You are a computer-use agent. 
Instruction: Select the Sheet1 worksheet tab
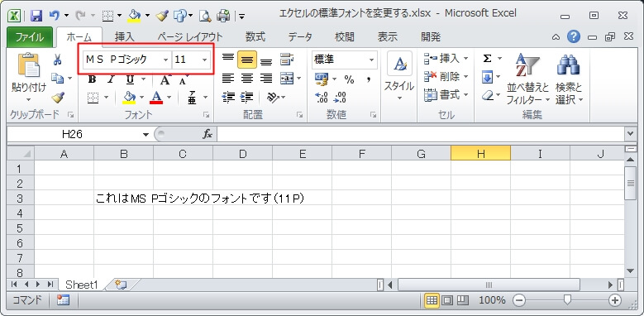(x=82, y=285)
